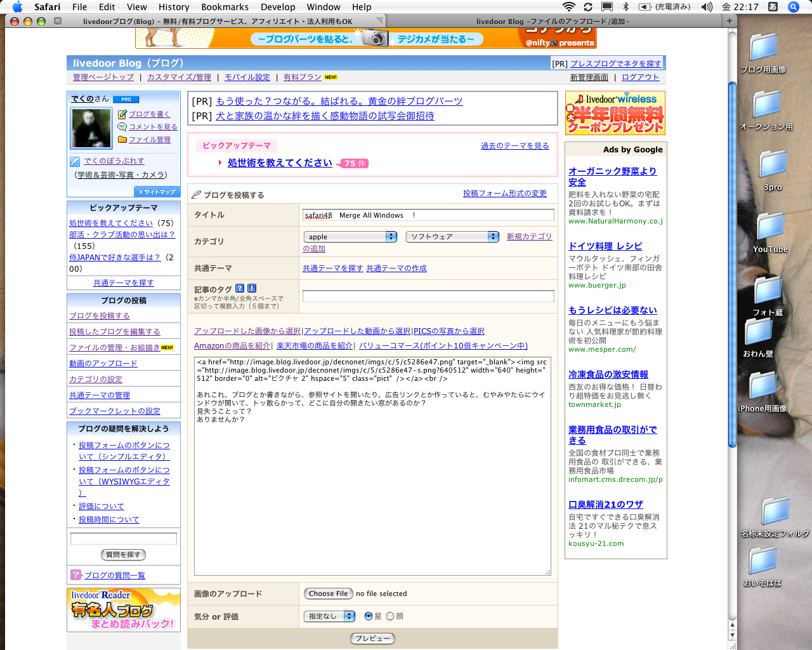Click the Choose File button
Screen dimensions: 812x650
click(x=328, y=594)
